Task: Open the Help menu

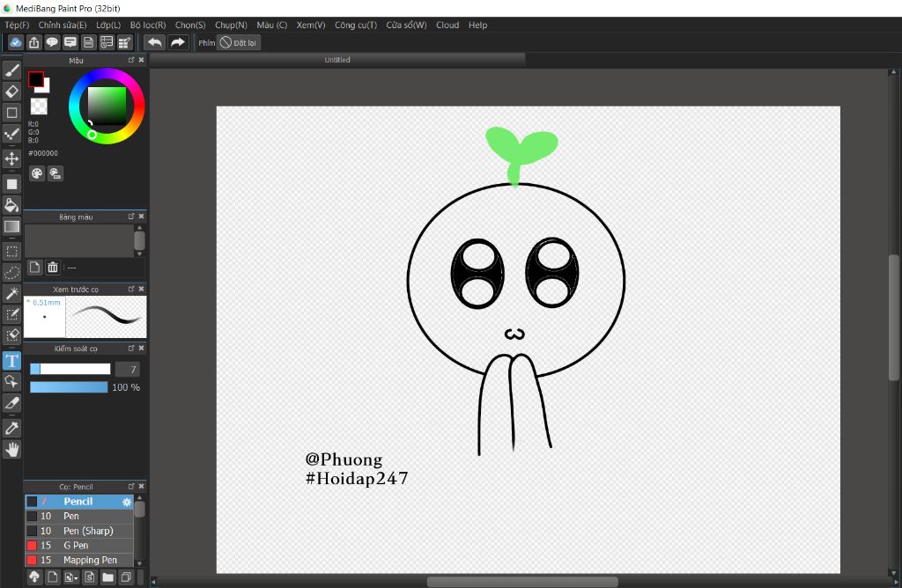Action: [x=477, y=26]
